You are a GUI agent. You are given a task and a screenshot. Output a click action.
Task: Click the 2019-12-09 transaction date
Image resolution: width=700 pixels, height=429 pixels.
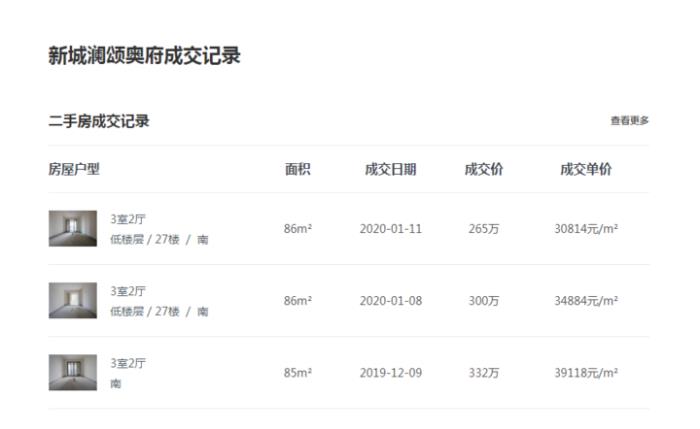391,372
